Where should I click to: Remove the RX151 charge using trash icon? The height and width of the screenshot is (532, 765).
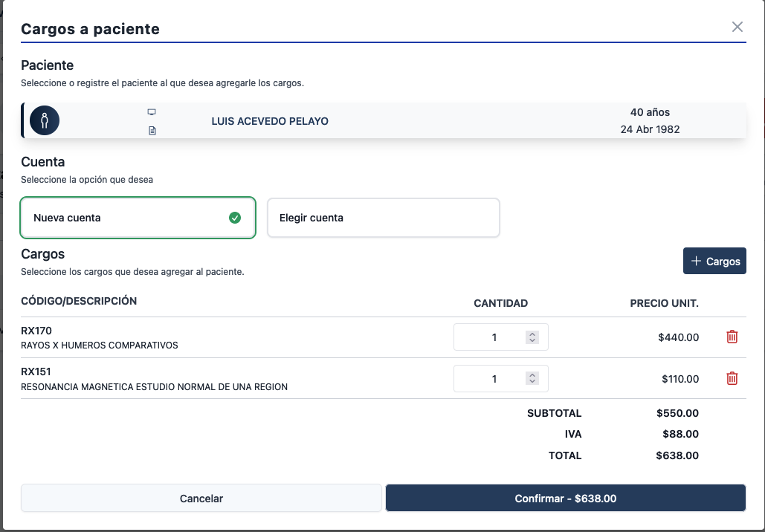click(x=732, y=379)
